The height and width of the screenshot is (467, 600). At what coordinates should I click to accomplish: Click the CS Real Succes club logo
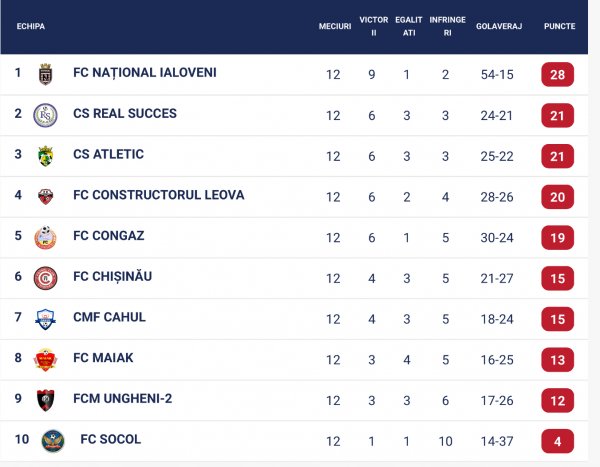(x=45, y=114)
